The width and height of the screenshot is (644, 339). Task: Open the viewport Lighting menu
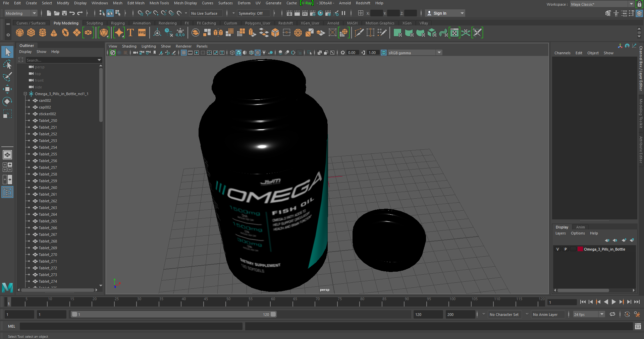pos(149,46)
